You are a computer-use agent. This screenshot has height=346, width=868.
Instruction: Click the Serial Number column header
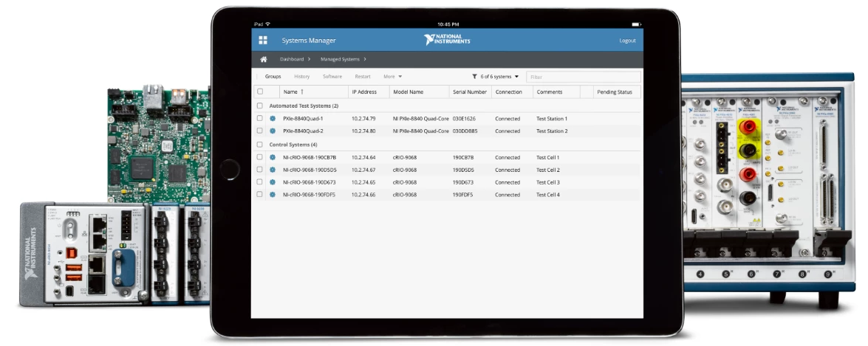[469, 91]
